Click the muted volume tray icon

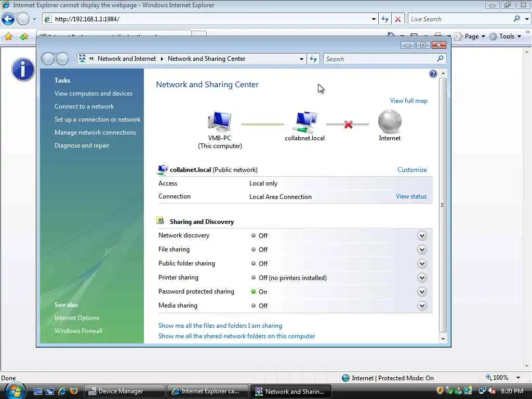coord(491,391)
